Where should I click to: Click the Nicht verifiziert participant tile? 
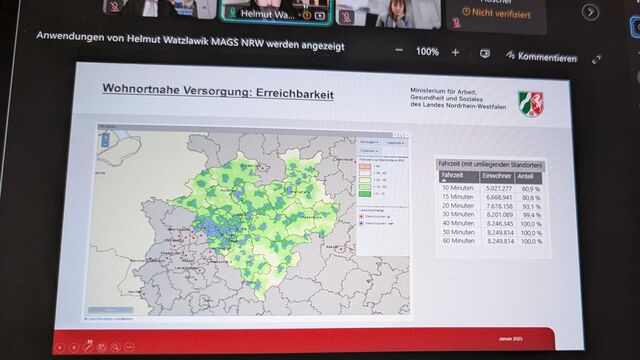click(x=496, y=14)
